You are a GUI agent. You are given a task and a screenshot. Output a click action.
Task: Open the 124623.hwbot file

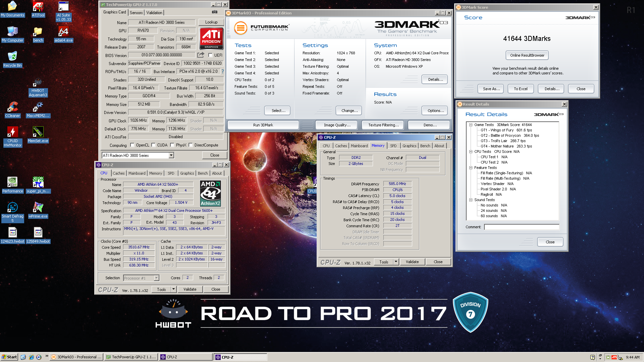12,235
